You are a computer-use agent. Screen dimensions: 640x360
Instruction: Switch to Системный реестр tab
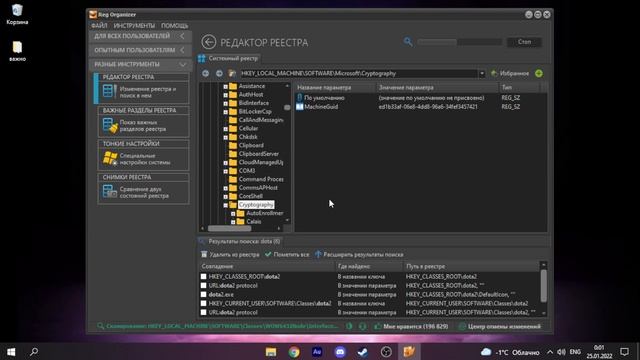(x=229, y=58)
